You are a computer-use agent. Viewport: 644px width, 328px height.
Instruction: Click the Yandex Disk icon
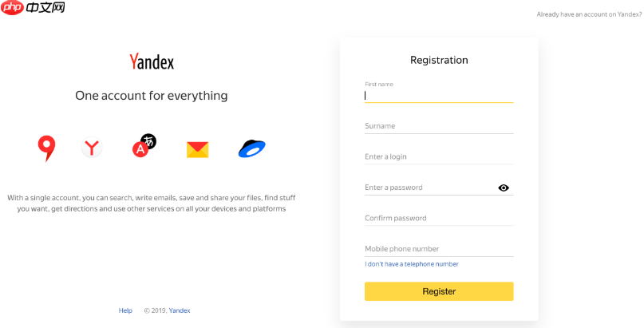pyautogui.click(x=251, y=148)
